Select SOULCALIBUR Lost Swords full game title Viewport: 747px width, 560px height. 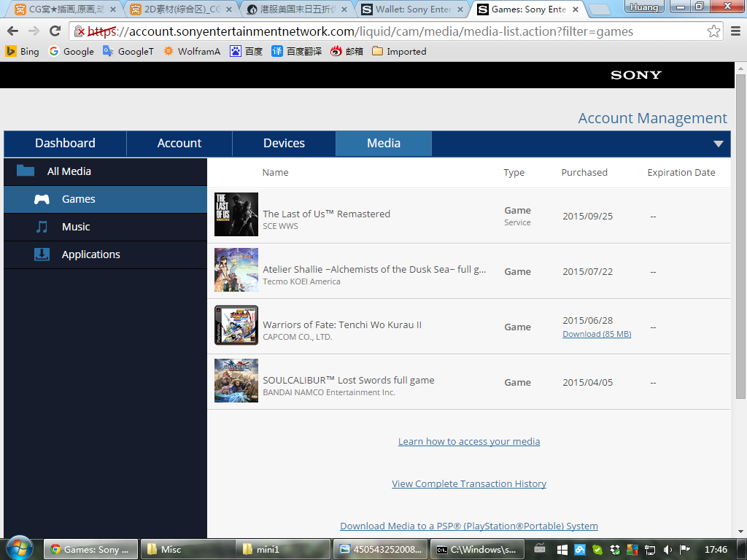tap(349, 380)
